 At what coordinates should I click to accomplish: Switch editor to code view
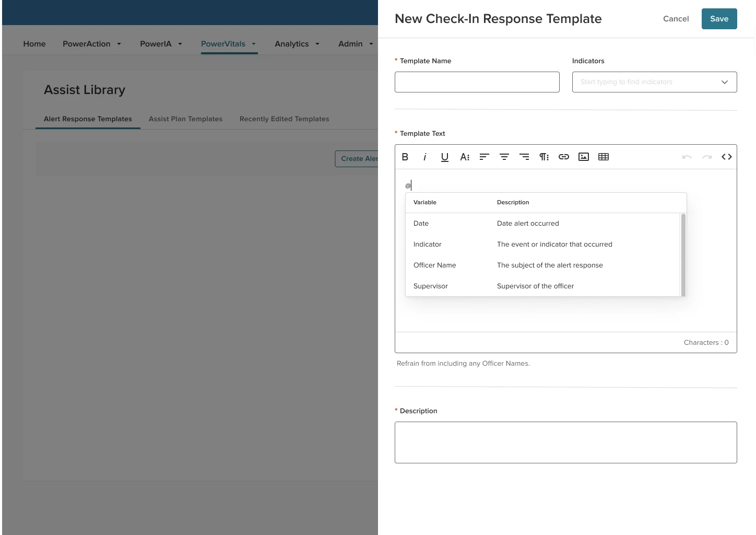point(727,157)
